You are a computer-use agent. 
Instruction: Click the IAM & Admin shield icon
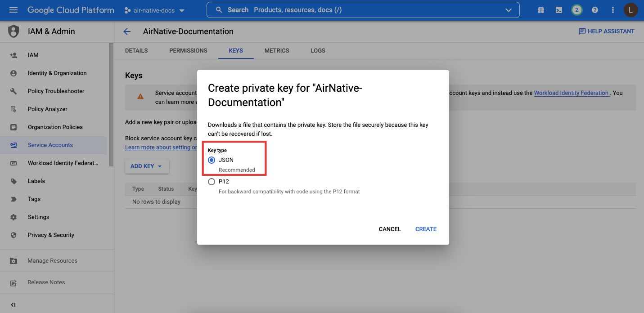(x=14, y=31)
